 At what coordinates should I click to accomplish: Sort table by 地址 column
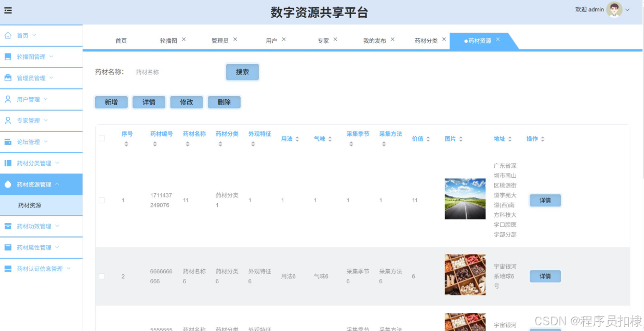pos(510,139)
